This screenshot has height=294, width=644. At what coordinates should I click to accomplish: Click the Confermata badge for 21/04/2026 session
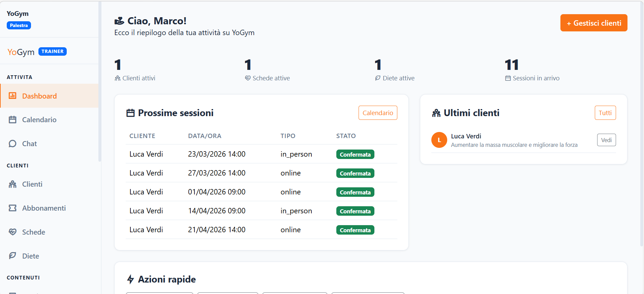coord(355,230)
